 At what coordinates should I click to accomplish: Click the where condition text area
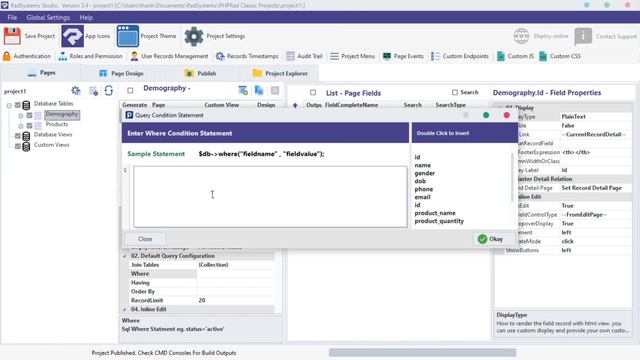tap(270, 196)
